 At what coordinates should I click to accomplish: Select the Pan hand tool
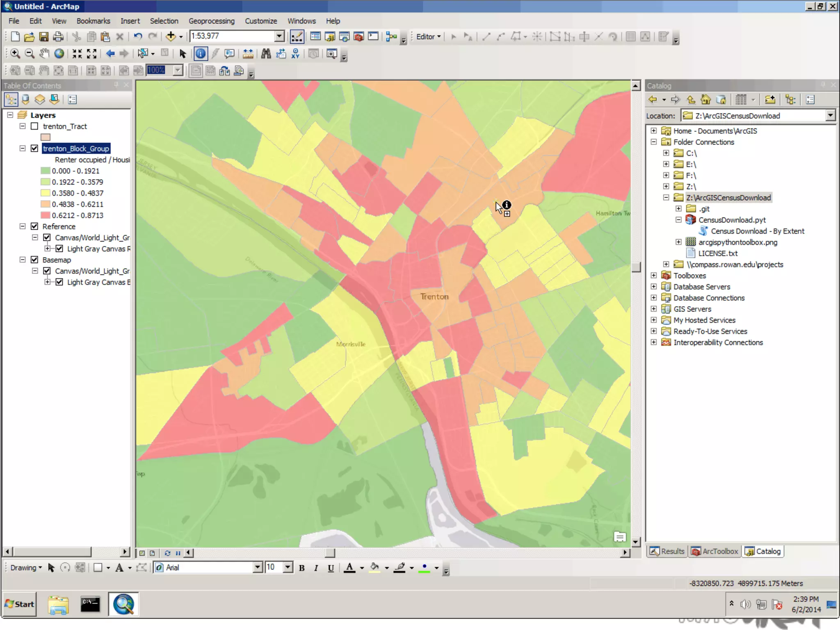[44, 54]
